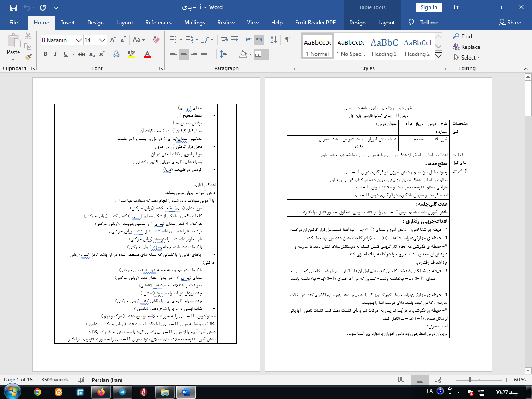Toggle show/hide paragraph marks
532x399 pixels.
[x=287, y=40]
